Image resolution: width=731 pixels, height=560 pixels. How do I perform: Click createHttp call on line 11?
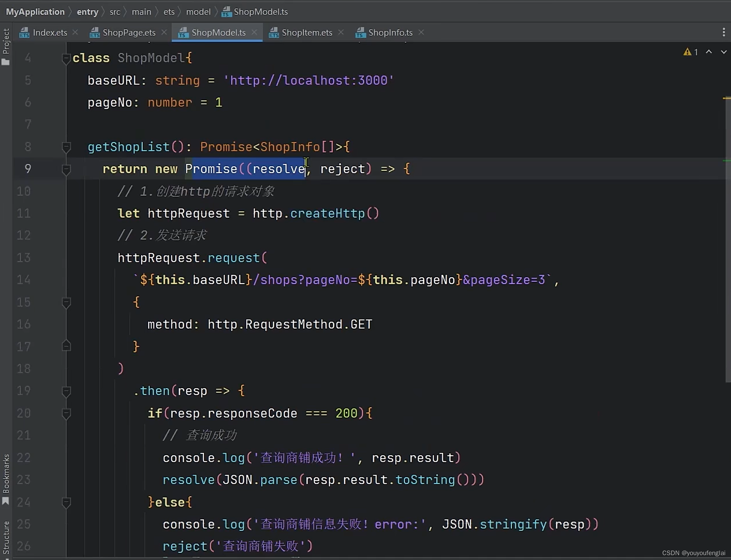click(328, 213)
